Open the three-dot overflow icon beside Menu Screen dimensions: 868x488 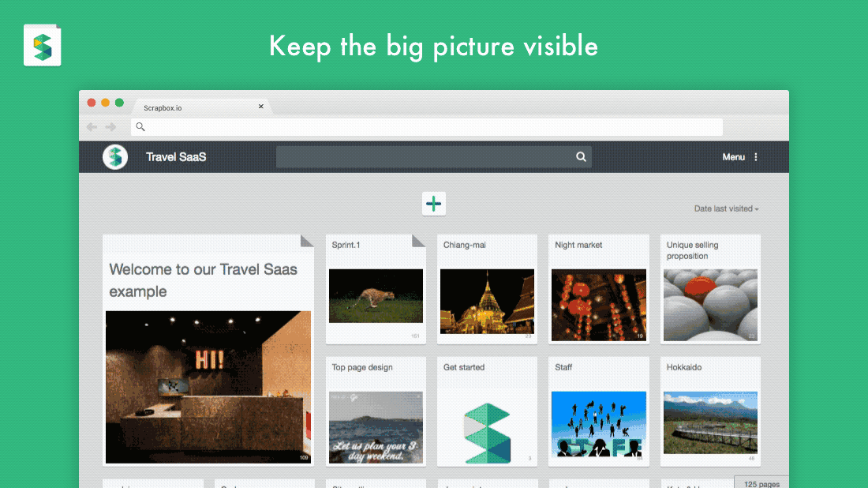click(x=755, y=156)
